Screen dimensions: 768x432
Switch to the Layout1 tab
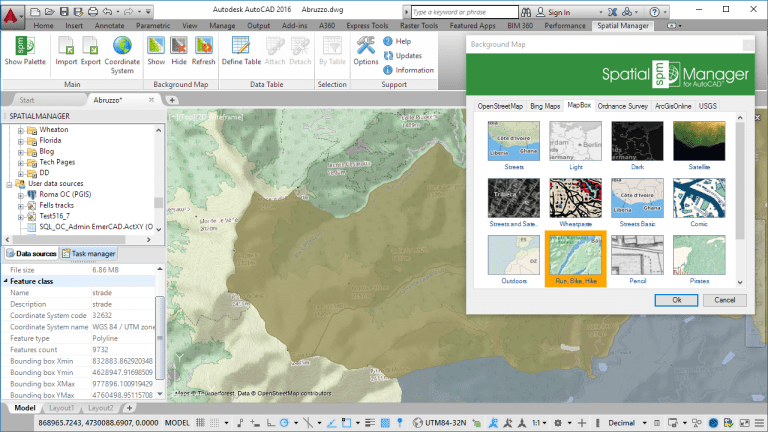pyautogui.click(x=61, y=408)
